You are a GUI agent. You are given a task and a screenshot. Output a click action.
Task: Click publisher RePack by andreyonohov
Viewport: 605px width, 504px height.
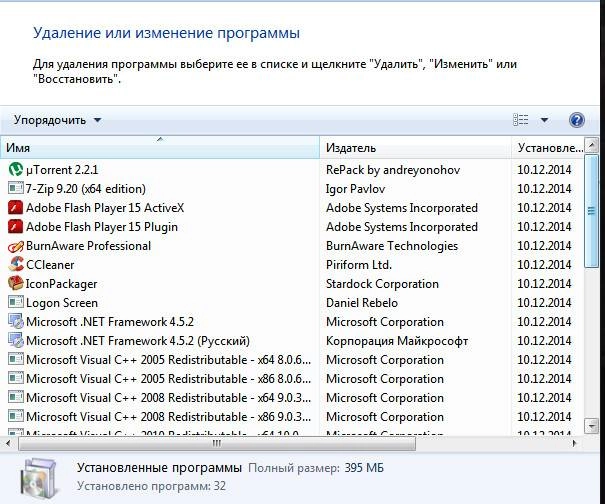(x=393, y=170)
